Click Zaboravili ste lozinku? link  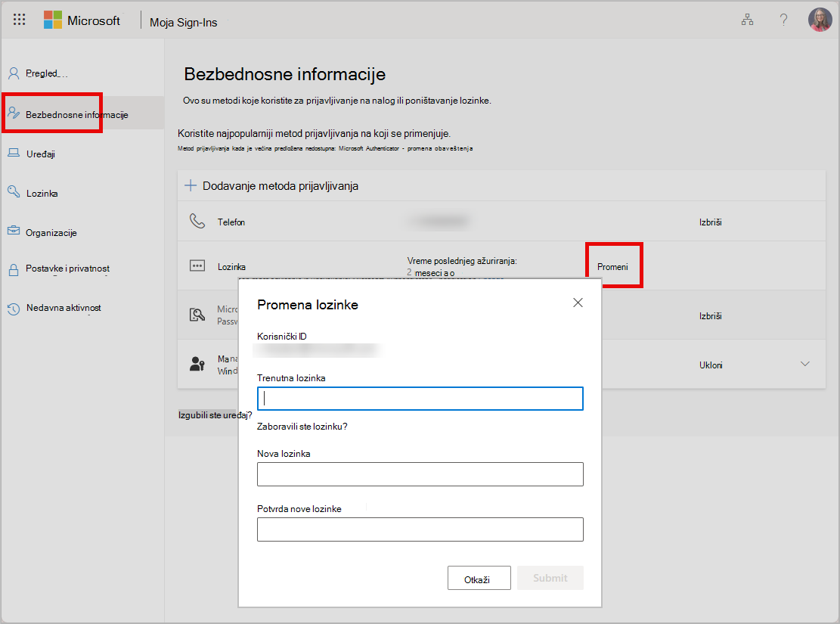tap(302, 427)
